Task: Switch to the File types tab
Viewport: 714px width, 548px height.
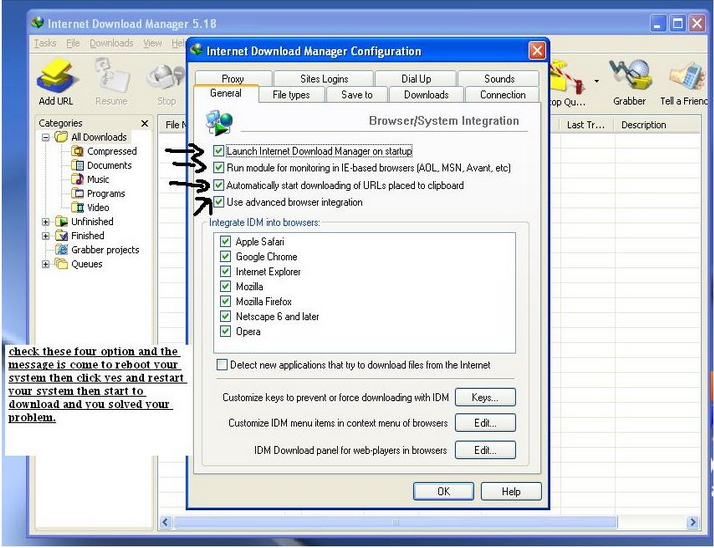Action: click(291, 95)
